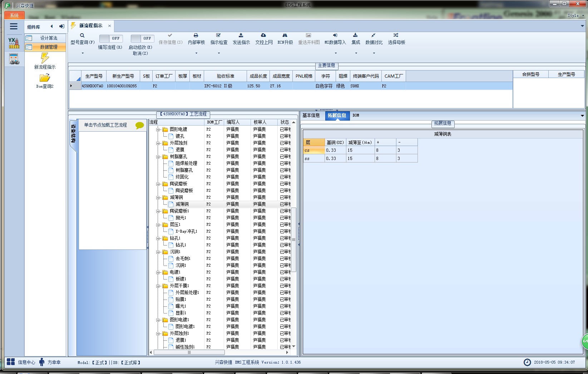
Task: Open 设计算法 section in component library
Action: 45,38
